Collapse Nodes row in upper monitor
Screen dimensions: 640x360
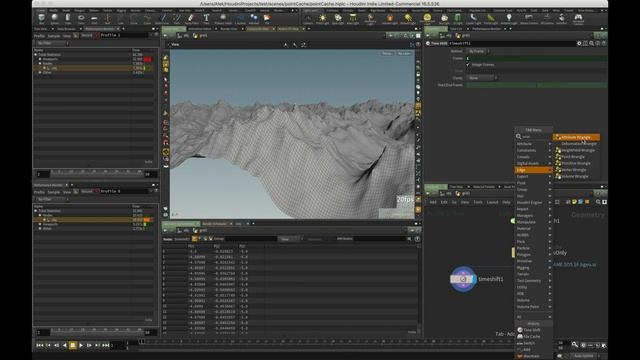pyautogui.click(x=40, y=63)
